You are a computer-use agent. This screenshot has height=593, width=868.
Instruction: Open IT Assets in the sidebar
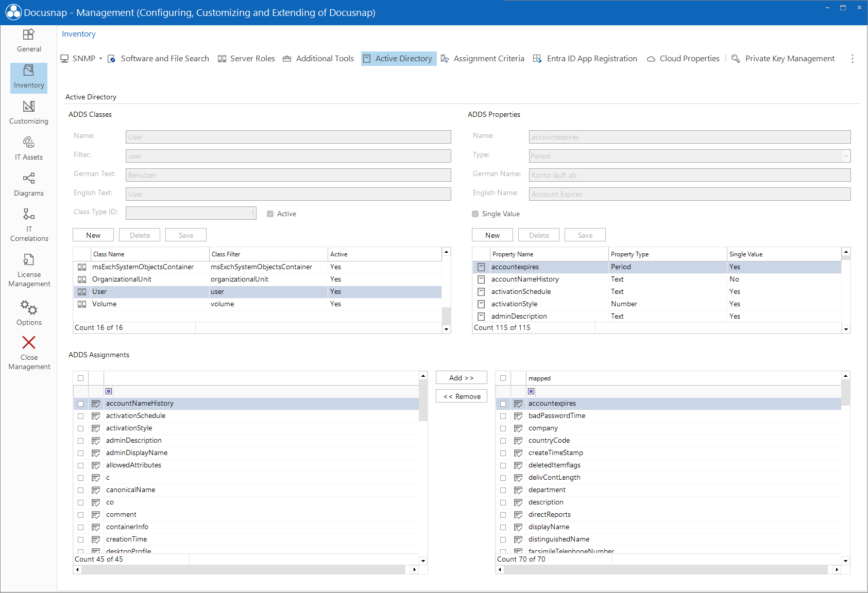[29, 149]
